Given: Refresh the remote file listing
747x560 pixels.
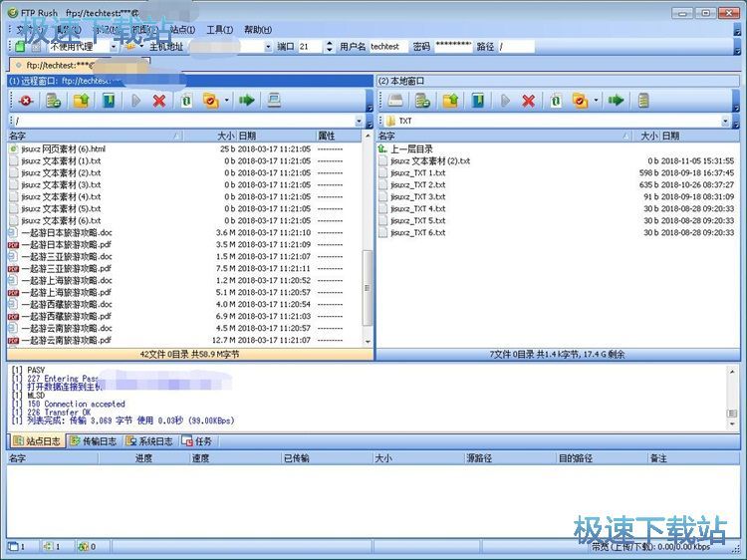Looking at the screenshot, I should point(186,101).
